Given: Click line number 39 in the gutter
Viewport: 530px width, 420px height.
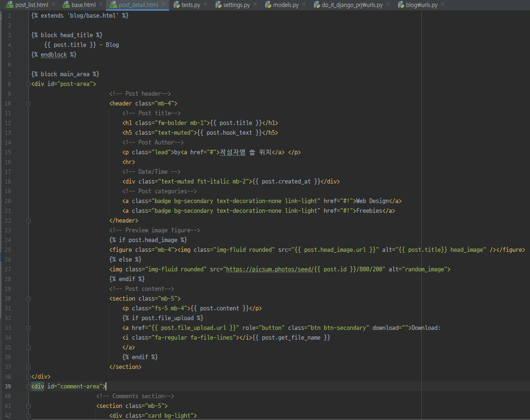Looking at the screenshot, I should [x=8, y=387].
